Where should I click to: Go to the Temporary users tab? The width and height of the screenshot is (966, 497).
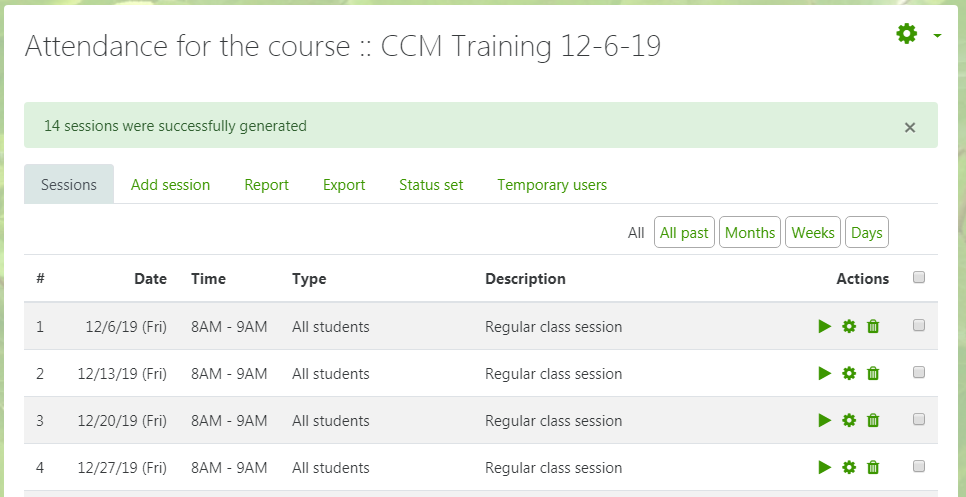[x=552, y=185]
